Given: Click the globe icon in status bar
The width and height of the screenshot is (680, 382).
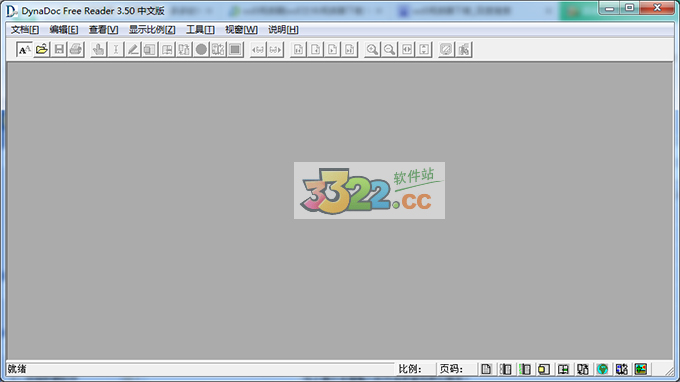Looking at the screenshot, I should click(x=602, y=369).
